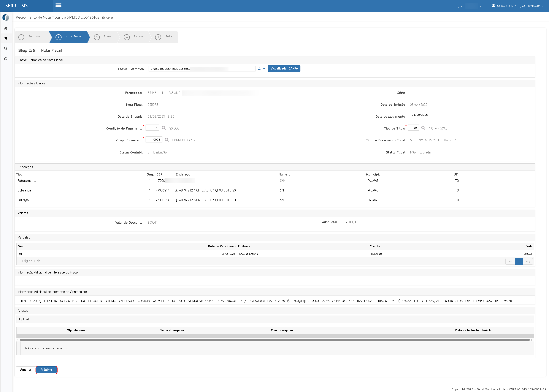Select the parcela row 01 Duplicata
Screen dimensions: 549x392
[275, 254]
